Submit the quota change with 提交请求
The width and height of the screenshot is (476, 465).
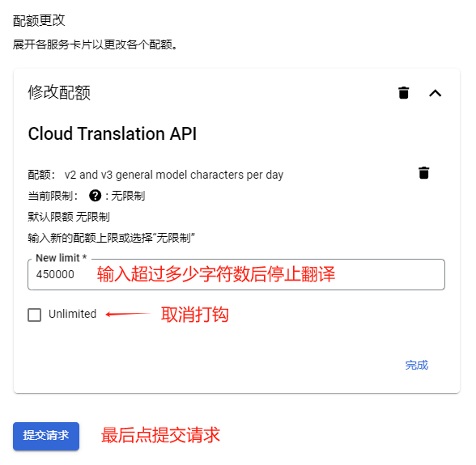pos(46,436)
